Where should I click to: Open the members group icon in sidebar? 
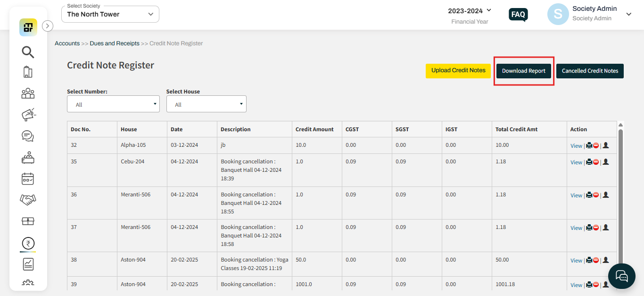pyautogui.click(x=28, y=93)
